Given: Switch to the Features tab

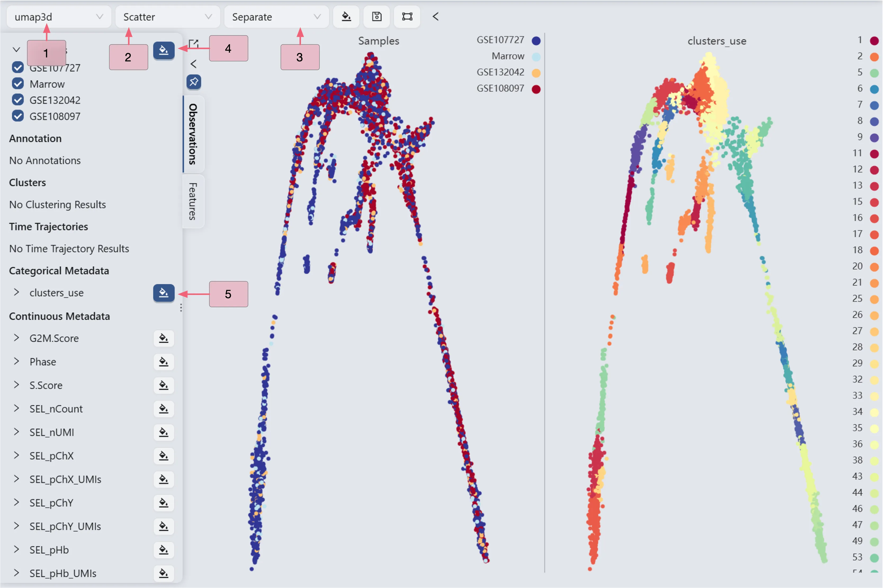Looking at the screenshot, I should click(193, 201).
